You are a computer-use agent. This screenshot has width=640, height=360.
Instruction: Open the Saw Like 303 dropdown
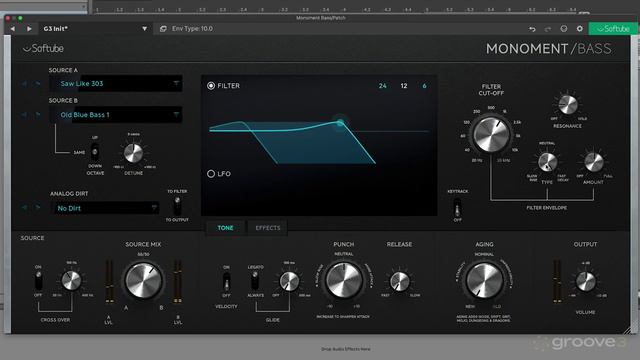(116, 84)
